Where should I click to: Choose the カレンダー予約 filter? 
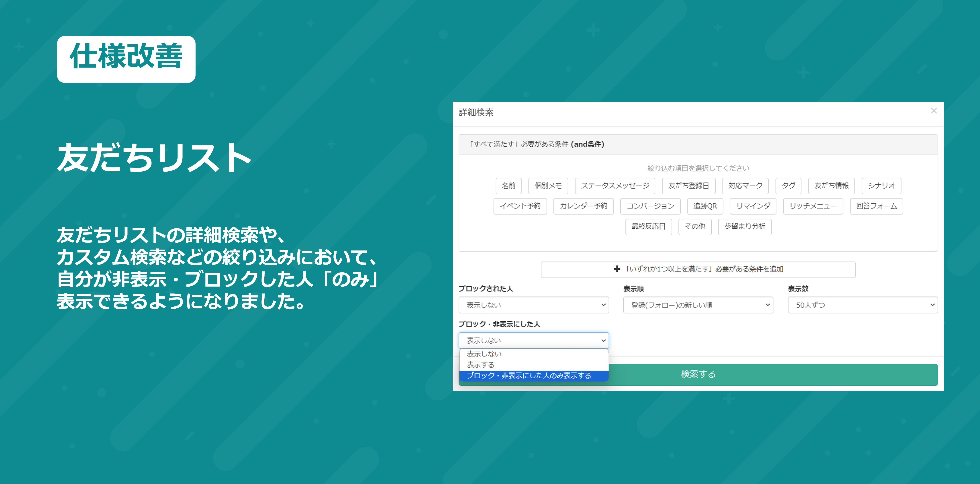click(583, 206)
